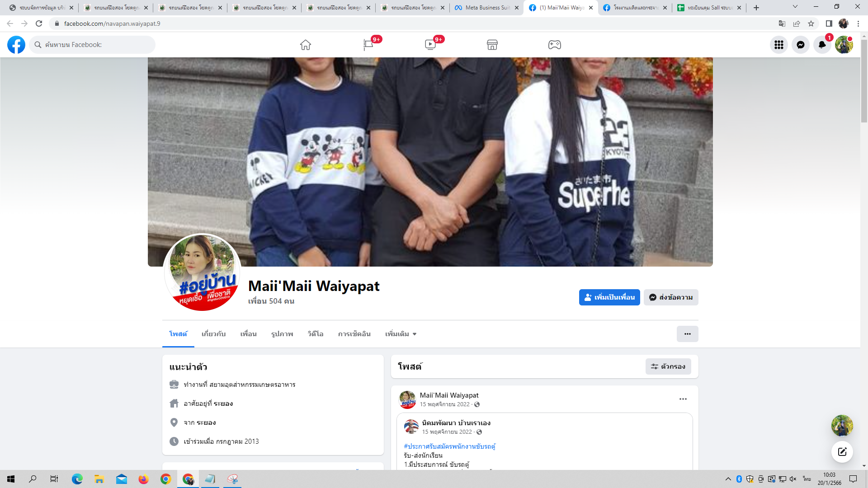Open Gaming controller icon
Screen dimensions: 868x488
[554, 45]
